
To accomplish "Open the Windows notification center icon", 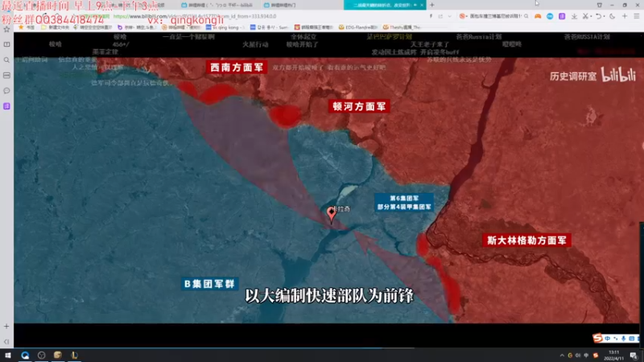I will coord(634,356).
